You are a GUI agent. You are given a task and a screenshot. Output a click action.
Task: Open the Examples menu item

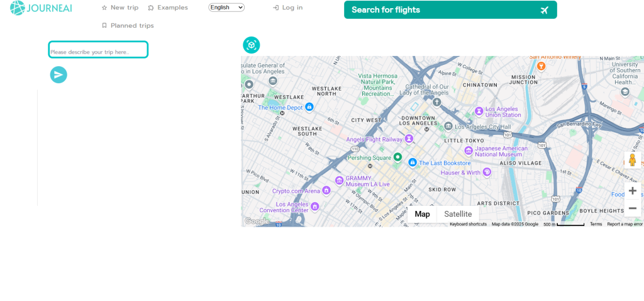click(168, 8)
